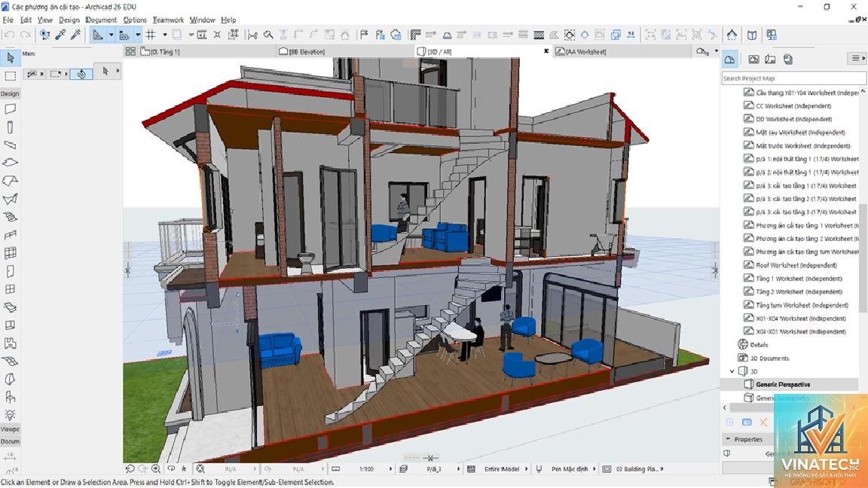Activate the Inject Parameters syringe

point(76,35)
